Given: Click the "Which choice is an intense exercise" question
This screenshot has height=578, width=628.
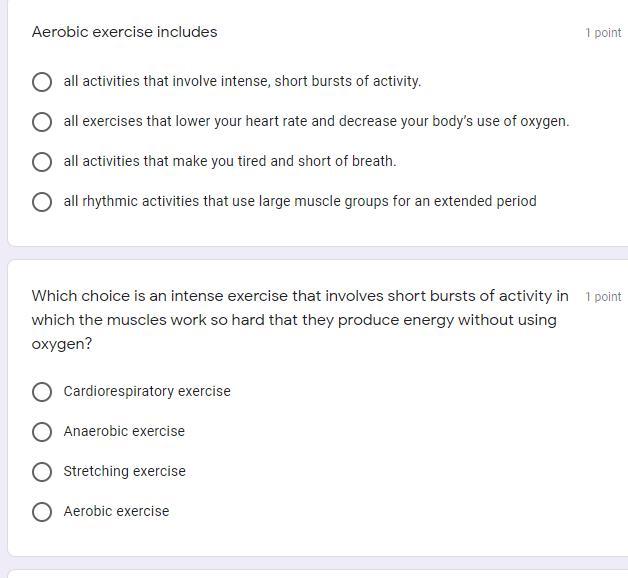Looking at the screenshot, I should (299, 320).
